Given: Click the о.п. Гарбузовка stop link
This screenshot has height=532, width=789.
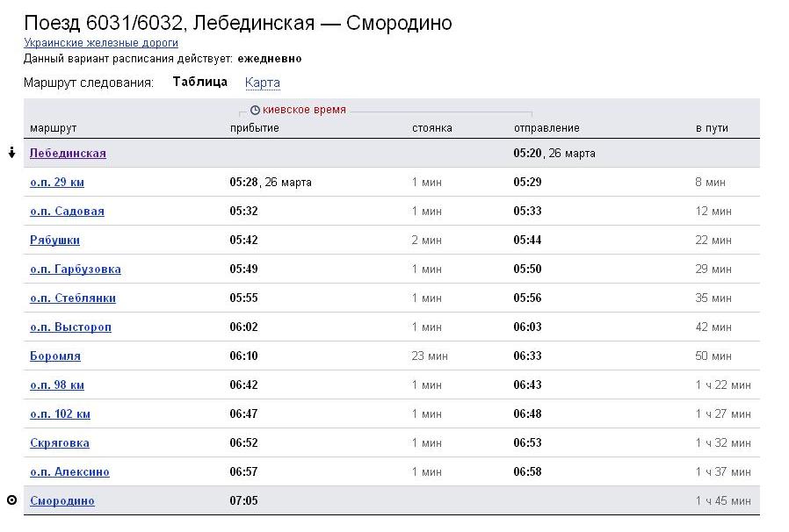Looking at the screenshot, I should (x=76, y=269).
